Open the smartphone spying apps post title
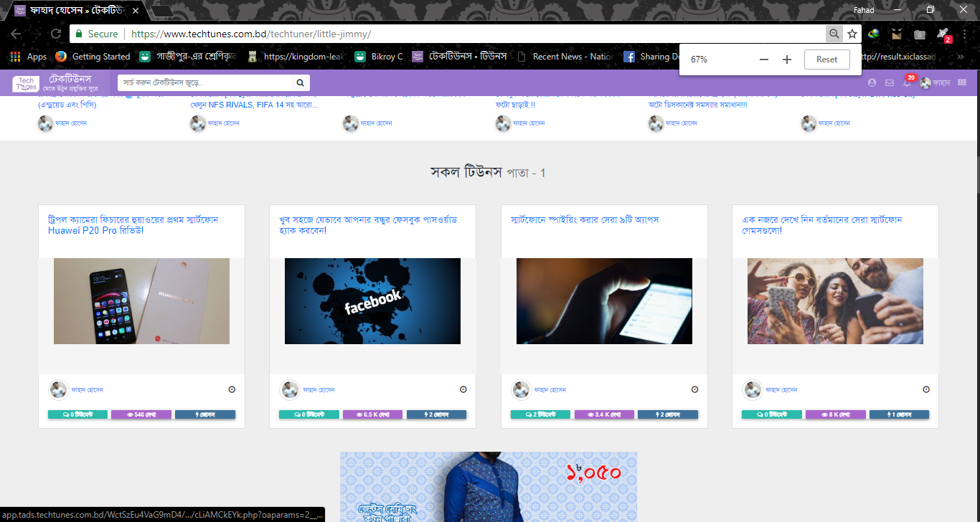The image size is (980, 522). tap(584, 219)
